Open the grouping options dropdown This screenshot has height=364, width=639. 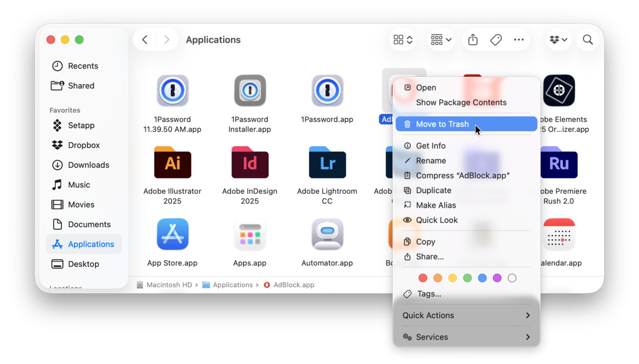point(441,39)
